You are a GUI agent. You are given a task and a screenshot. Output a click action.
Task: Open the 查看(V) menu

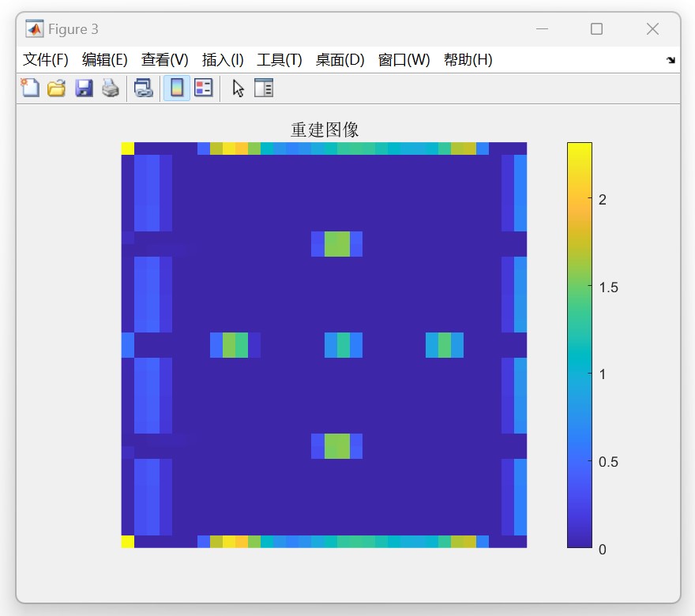pos(164,60)
